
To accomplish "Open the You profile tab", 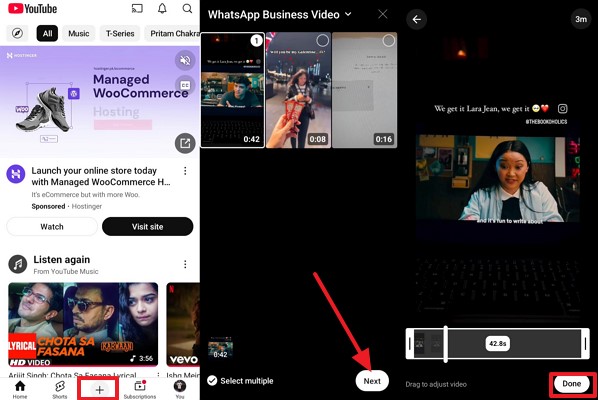I will pos(180,389).
